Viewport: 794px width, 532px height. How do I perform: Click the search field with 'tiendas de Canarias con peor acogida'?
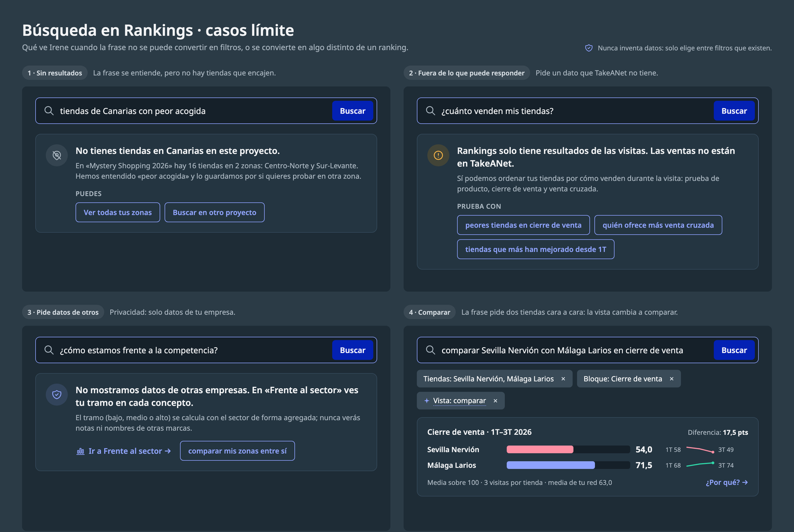click(206, 111)
